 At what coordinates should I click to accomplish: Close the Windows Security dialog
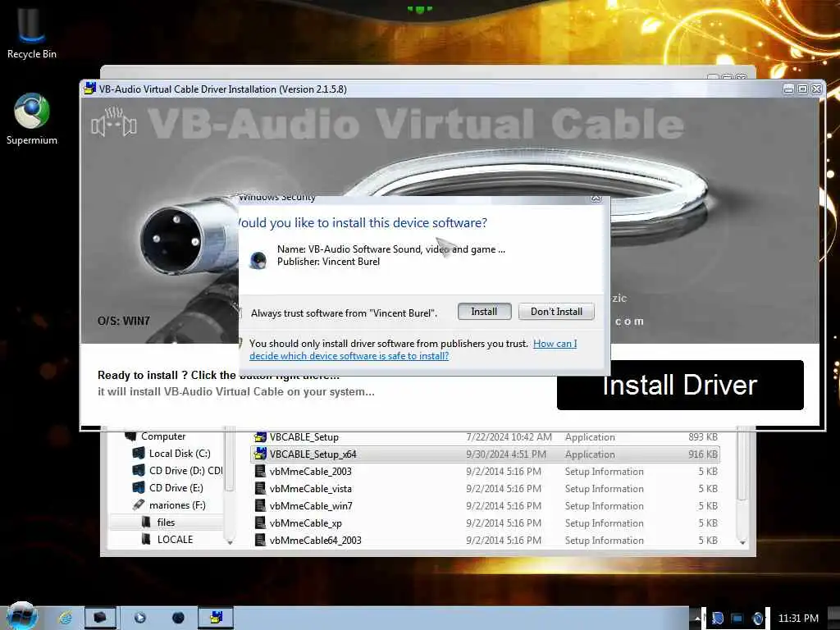click(596, 199)
